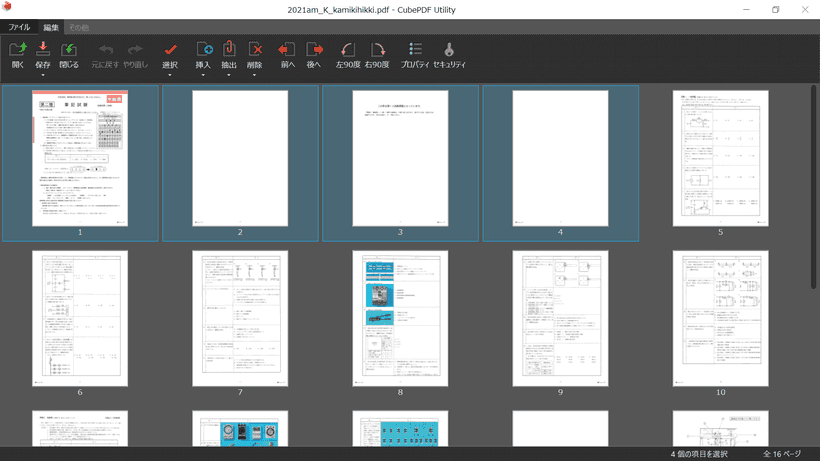Expand the 削除 dropdown arrow
820x461 pixels.
tap(254, 75)
